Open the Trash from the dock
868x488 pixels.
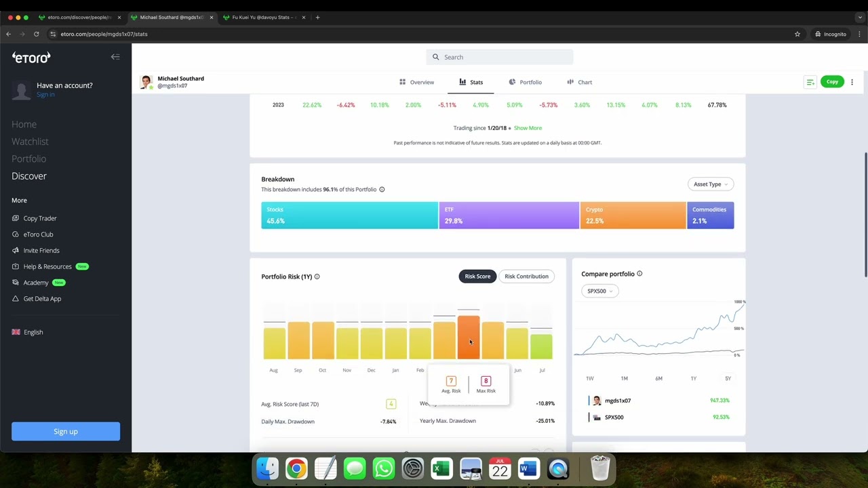pyautogui.click(x=600, y=468)
